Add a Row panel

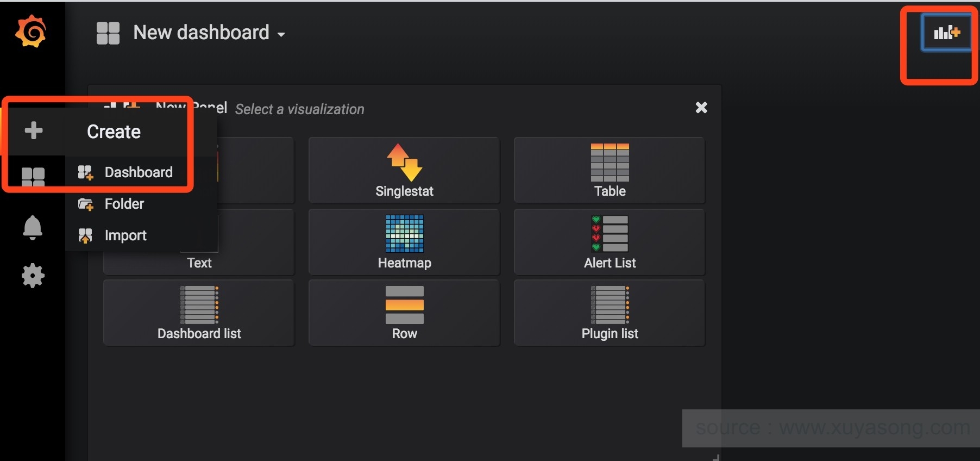(404, 313)
